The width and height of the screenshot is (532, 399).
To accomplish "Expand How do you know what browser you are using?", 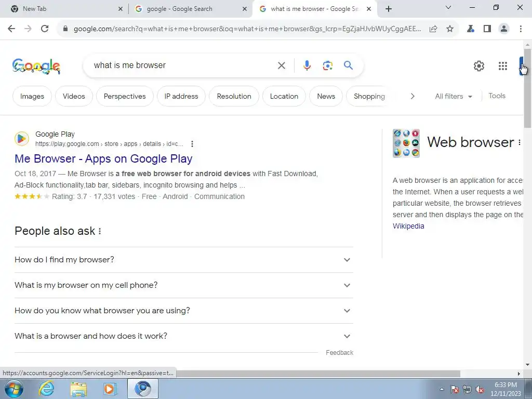I will point(184,311).
